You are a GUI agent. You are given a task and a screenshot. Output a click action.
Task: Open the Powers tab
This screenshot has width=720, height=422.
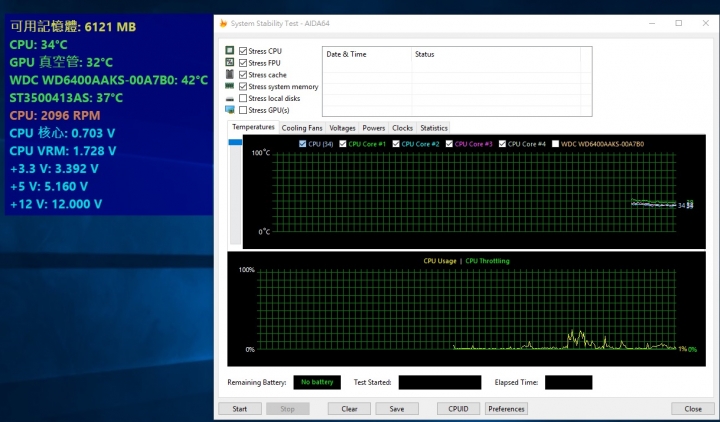[373, 128]
